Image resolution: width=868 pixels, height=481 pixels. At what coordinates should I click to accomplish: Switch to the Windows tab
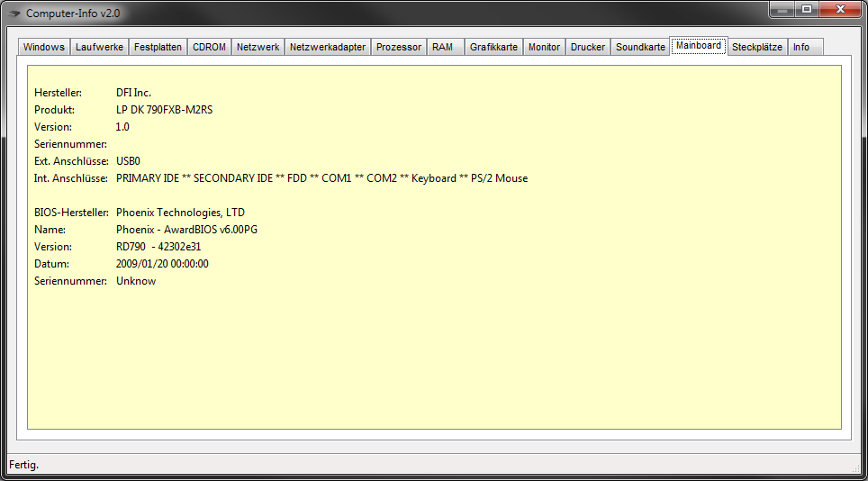click(44, 47)
